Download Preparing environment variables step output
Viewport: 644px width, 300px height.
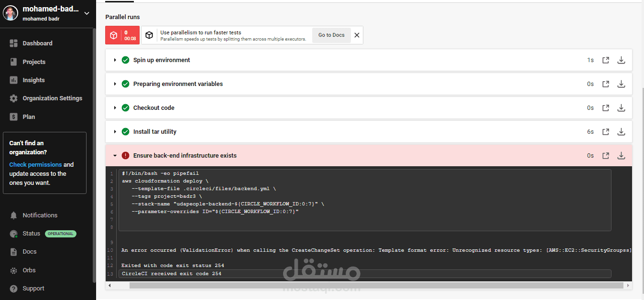point(621,84)
